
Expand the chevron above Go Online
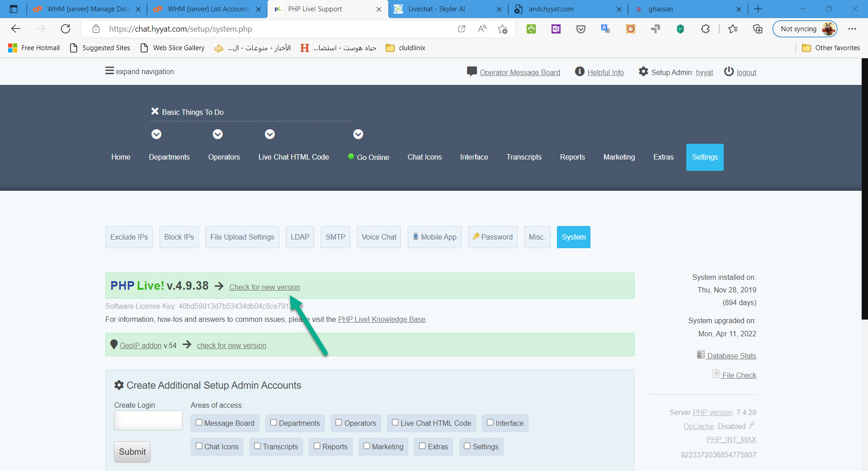(x=358, y=134)
